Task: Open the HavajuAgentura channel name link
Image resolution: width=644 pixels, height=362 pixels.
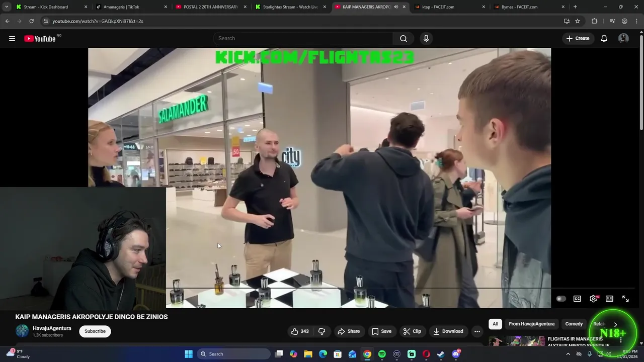Action: coord(52,328)
